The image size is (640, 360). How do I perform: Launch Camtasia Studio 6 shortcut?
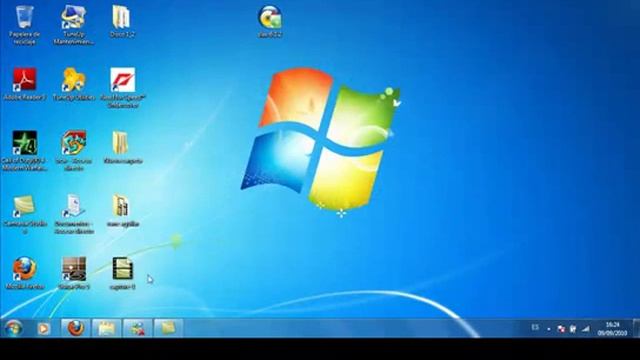pyautogui.click(x=24, y=213)
